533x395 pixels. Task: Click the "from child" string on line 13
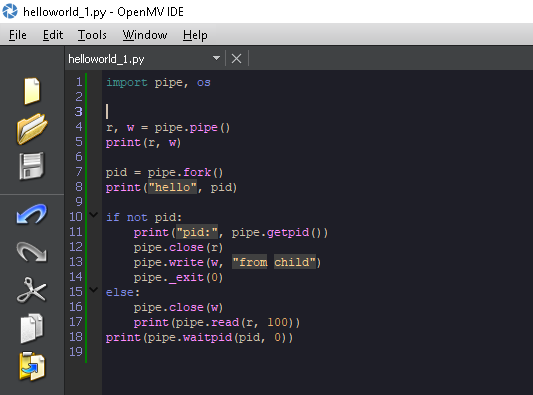pos(274,262)
